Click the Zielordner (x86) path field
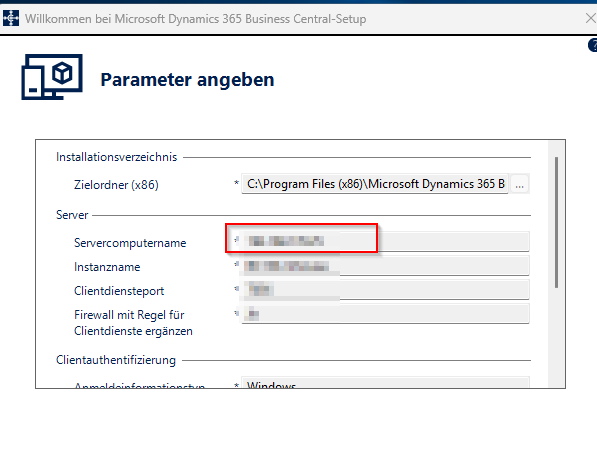The width and height of the screenshot is (597, 454). [375, 184]
